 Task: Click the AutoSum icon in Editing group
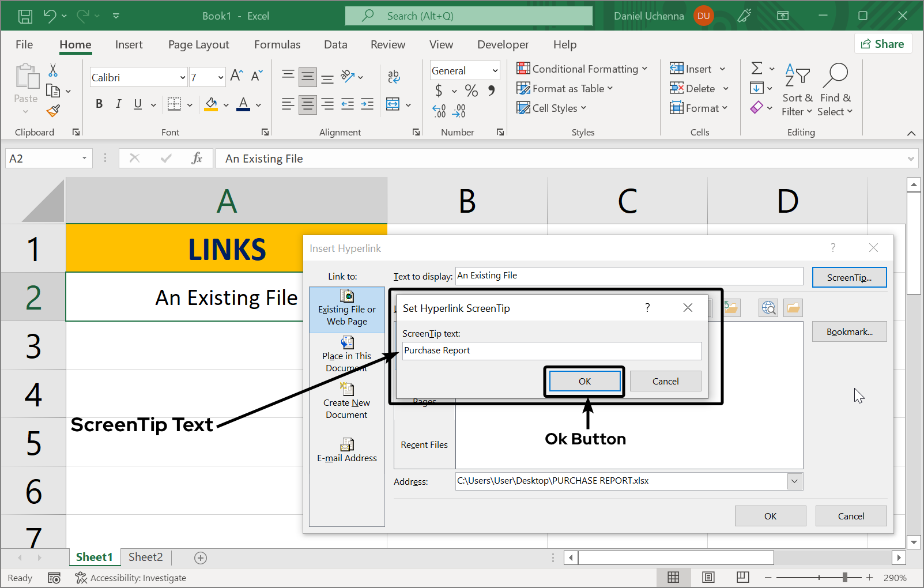757,68
